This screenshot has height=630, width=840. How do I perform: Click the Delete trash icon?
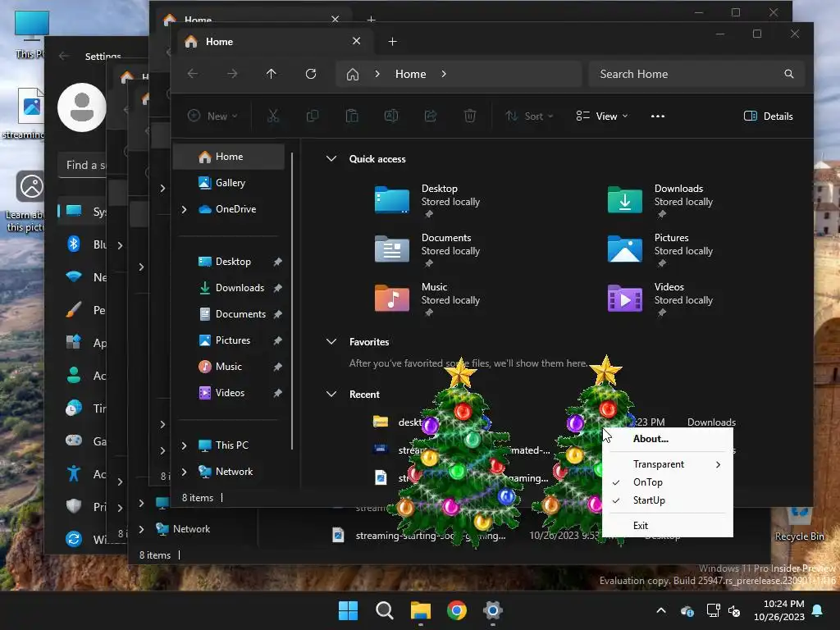(470, 116)
